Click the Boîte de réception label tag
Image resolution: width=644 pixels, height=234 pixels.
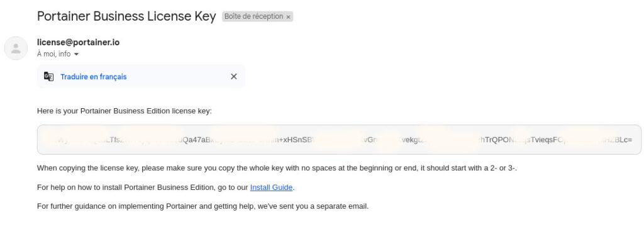point(254,16)
